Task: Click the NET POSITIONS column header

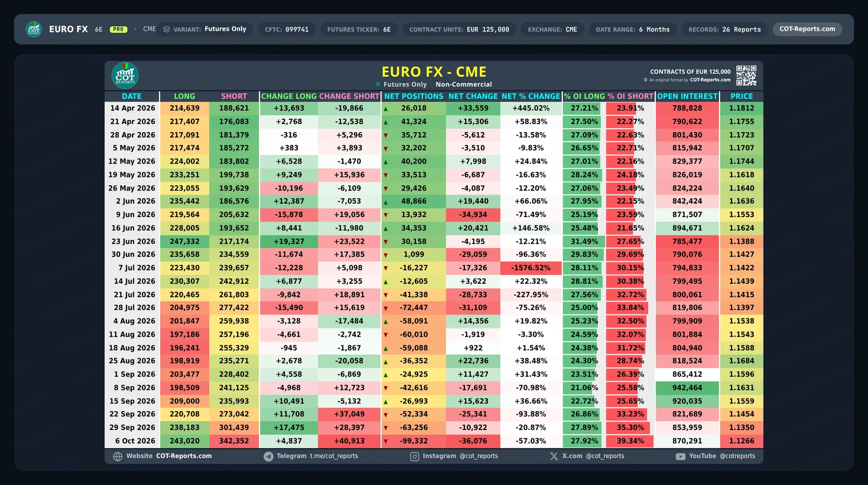Action: [x=414, y=96]
